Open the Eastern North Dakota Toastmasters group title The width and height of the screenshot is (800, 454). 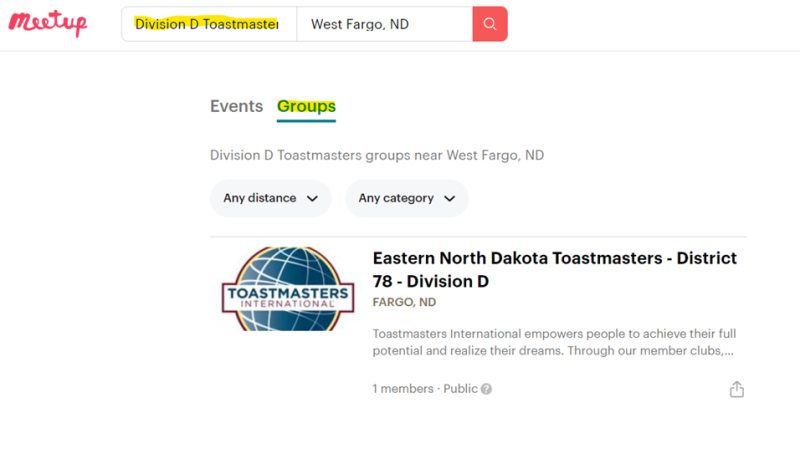(x=555, y=269)
